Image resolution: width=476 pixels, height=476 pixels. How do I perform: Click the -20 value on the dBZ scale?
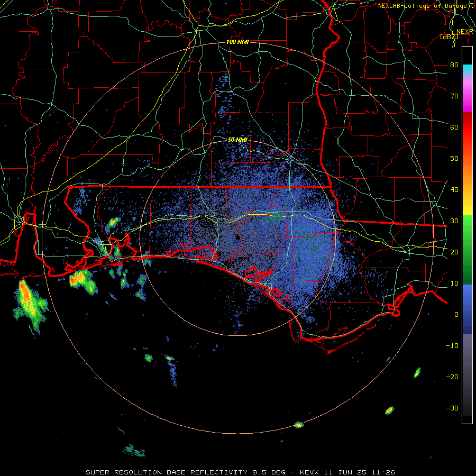tap(452, 377)
